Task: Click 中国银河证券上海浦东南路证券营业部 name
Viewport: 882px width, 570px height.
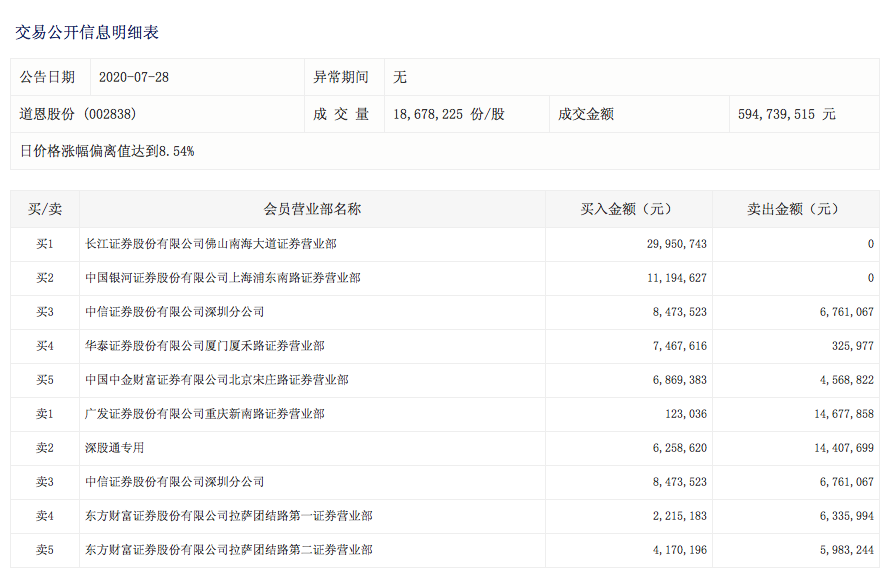Action: (223, 278)
